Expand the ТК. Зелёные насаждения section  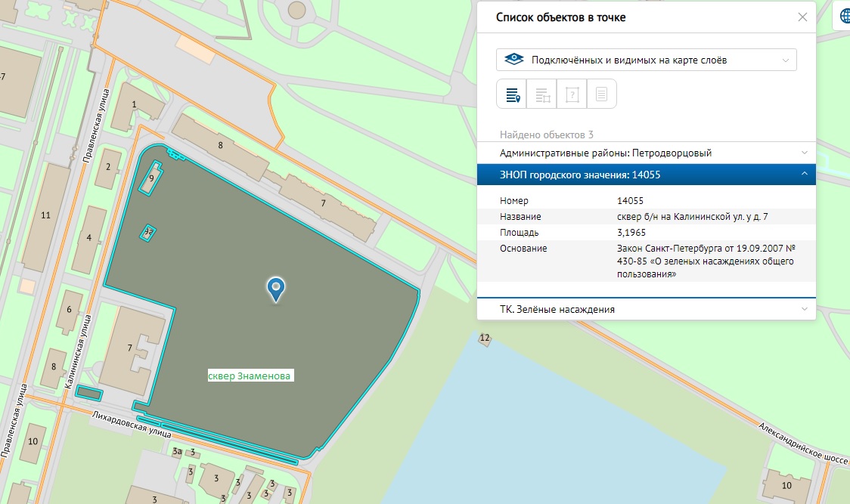647,309
